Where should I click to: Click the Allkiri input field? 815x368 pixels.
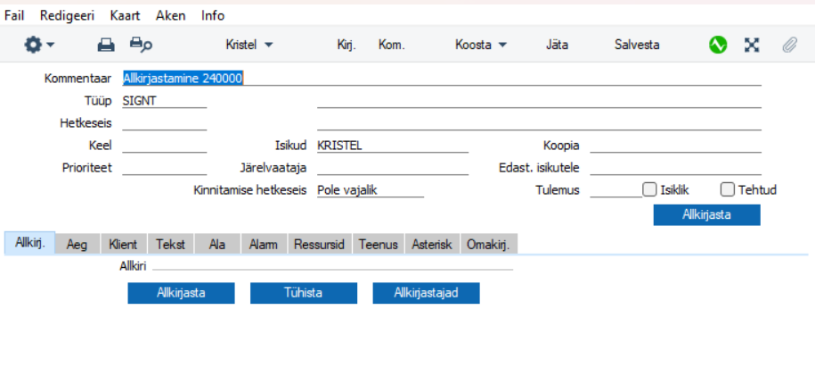[333, 266]
